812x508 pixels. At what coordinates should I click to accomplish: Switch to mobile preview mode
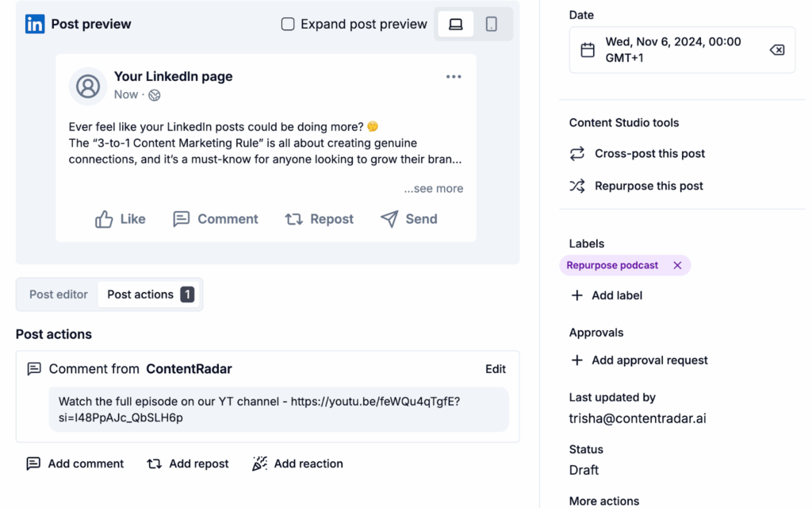coord(492,25)
